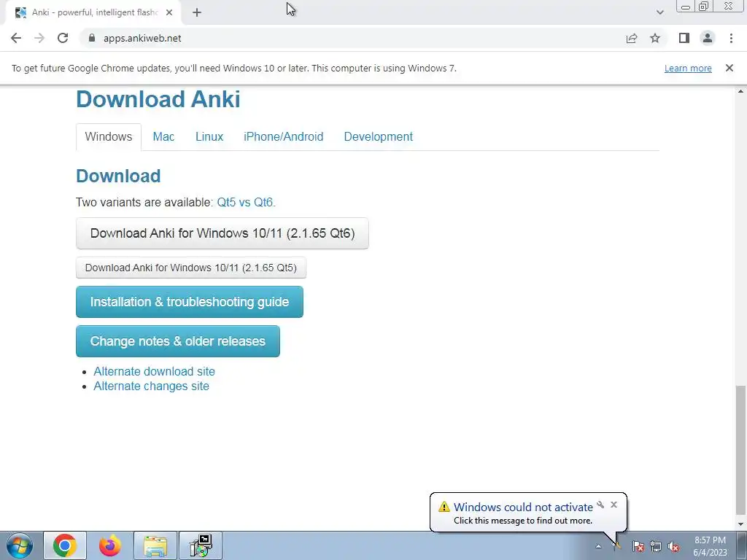Screen dimensions: 747x560
Task: Click the Windows could not activate message
Action: tap(523, 513)
